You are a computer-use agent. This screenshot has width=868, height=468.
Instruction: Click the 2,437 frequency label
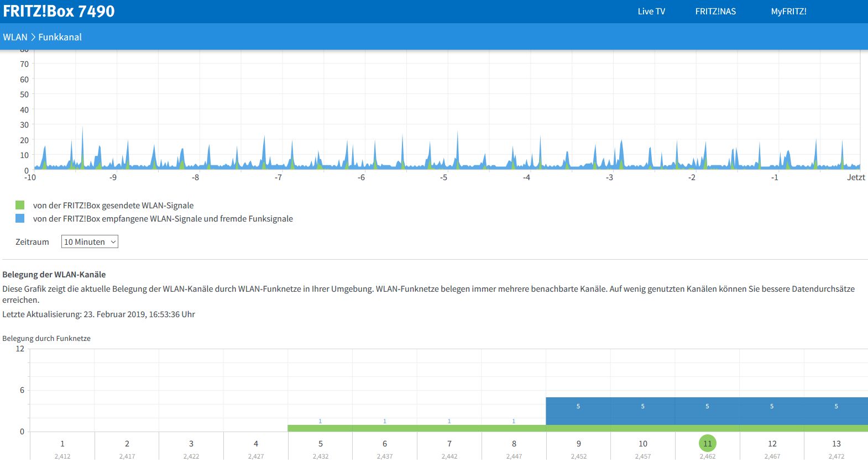385,456
